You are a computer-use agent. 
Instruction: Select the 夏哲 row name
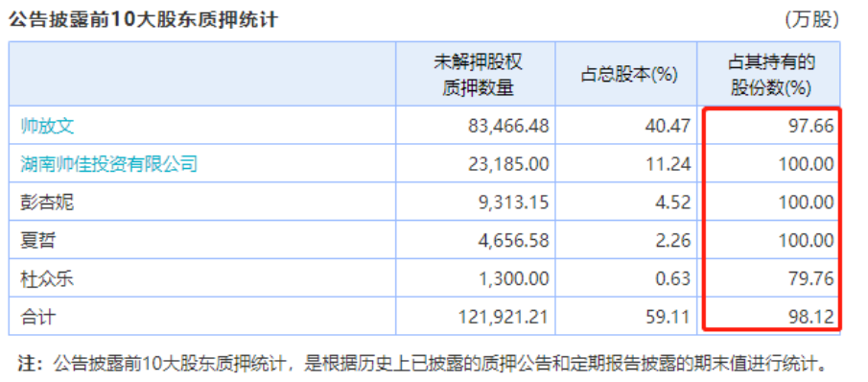click(x=38, y=241)
